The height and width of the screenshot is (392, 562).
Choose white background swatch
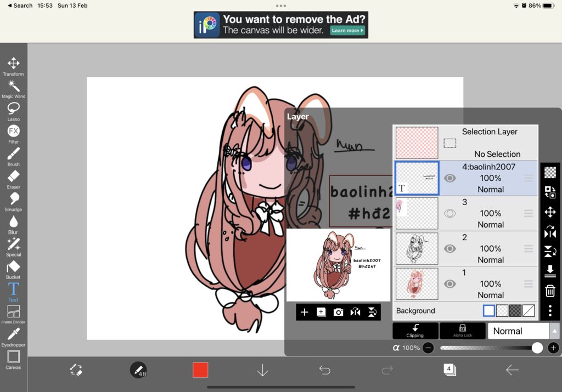pos(489,311)
